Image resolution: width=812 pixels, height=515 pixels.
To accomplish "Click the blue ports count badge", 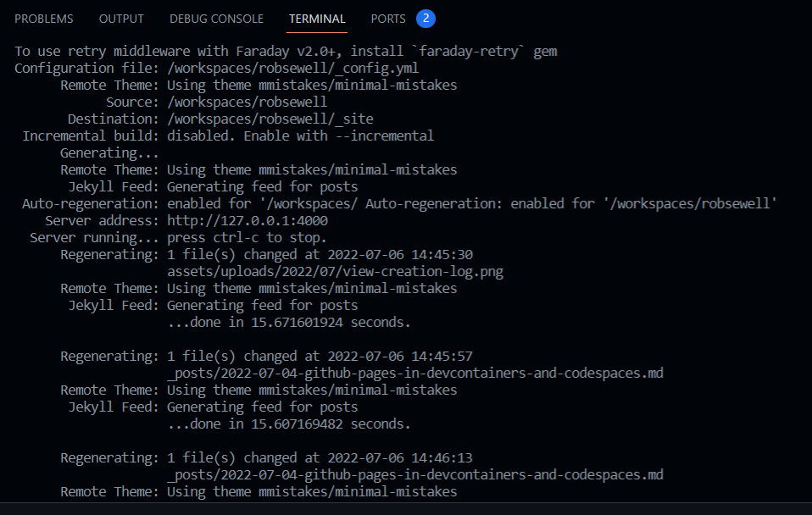I will pyautogui.click(x=425, y=19).
